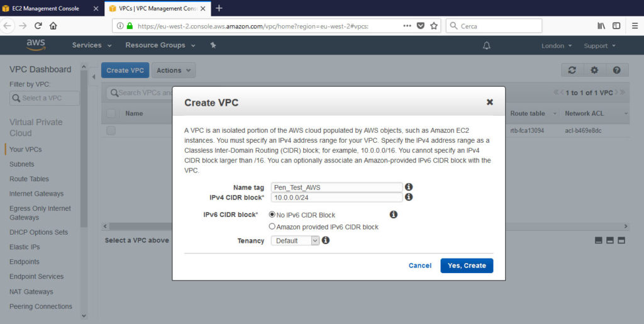Open the Firefox hamburger menu

point(635,26)
